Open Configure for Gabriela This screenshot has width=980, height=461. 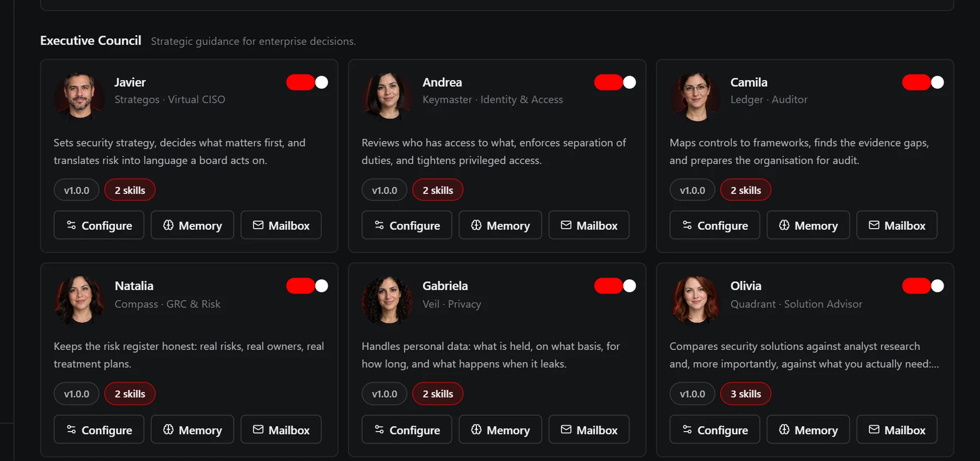point(407,430)
